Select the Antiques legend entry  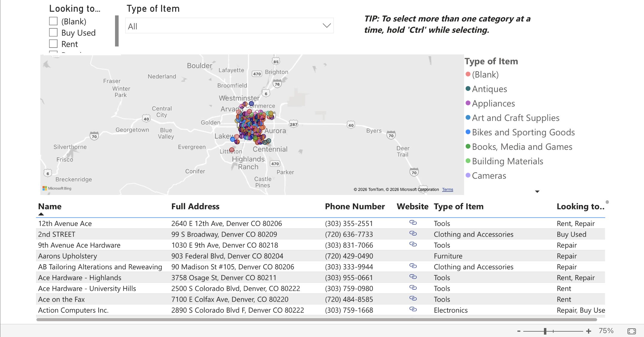(486, 89)
